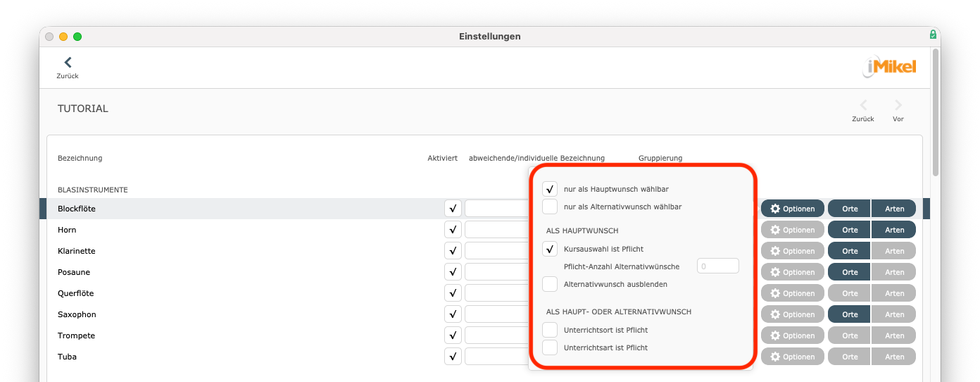Click the iMikel logo
Image resolution: width=980 pixels, height=382 pixels.
point(890,67)
